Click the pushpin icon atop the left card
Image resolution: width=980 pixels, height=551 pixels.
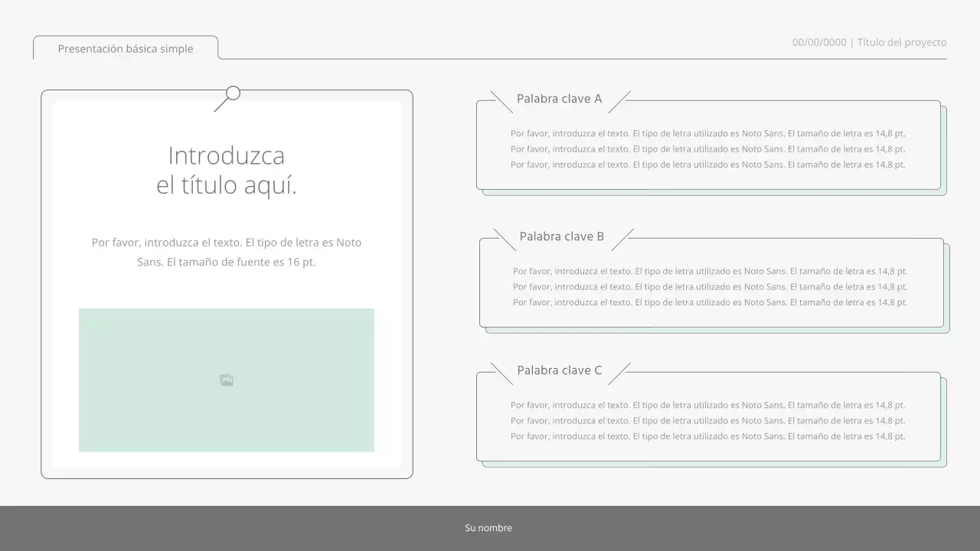[x=228, y=98]
